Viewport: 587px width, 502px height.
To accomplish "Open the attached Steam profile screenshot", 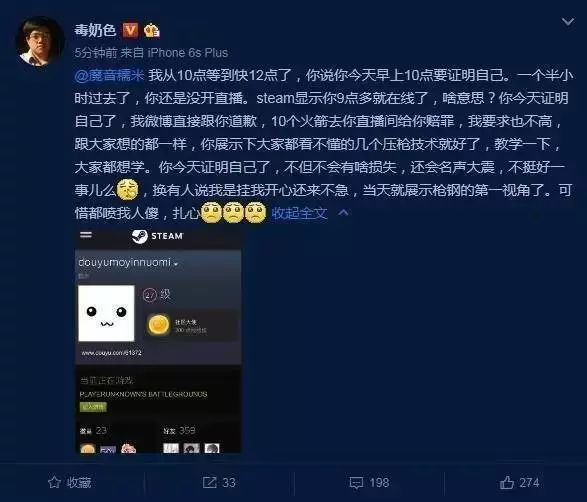I will click(x=158, y=340).
